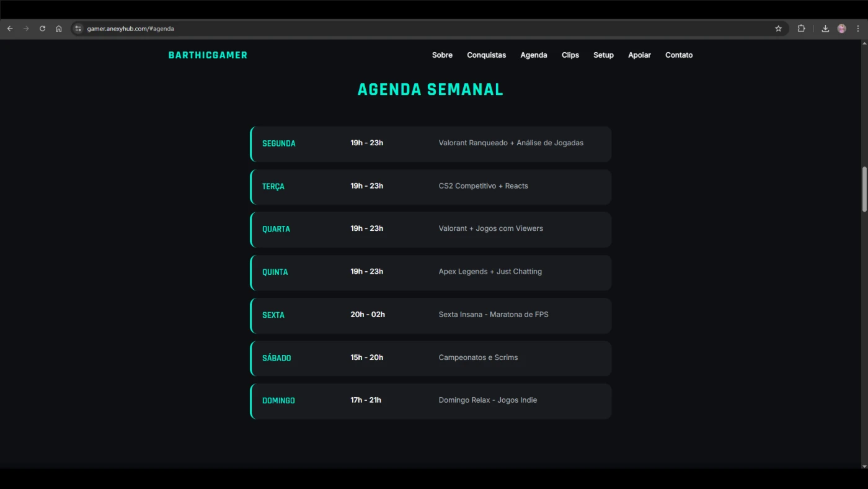Open the Apoiar nav link
Screen dimensions: 868x489
point(639,55)
